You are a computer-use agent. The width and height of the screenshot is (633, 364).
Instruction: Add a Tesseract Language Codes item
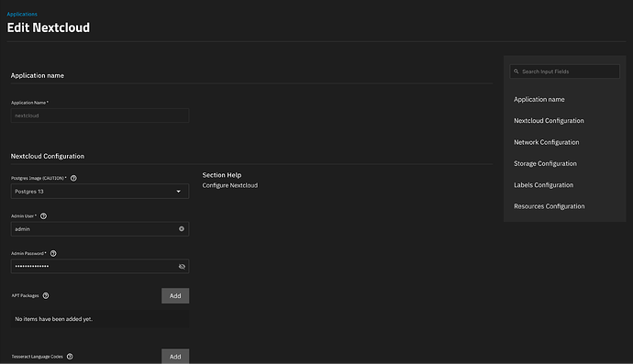(x=175, y=357)
